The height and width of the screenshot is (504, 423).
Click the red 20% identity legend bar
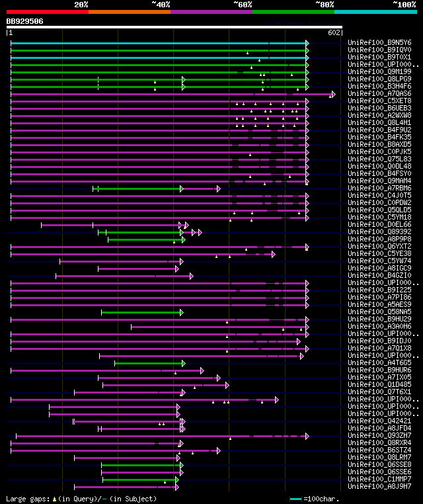(48, 12)
